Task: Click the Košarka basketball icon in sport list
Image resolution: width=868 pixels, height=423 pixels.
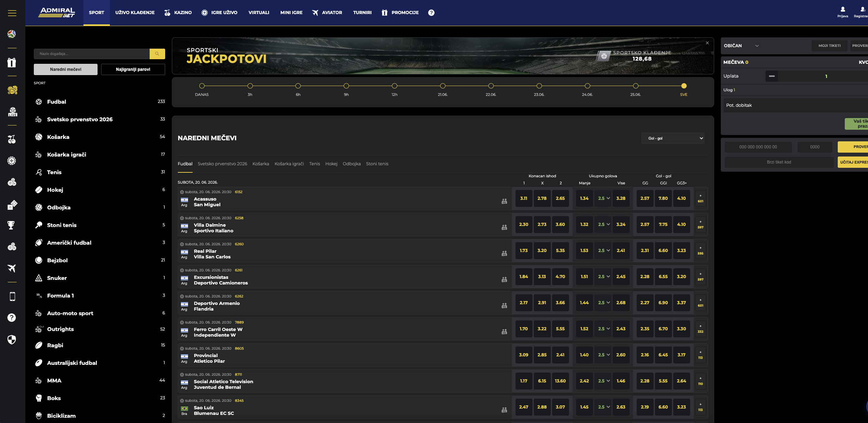Action: pos(39,137)
